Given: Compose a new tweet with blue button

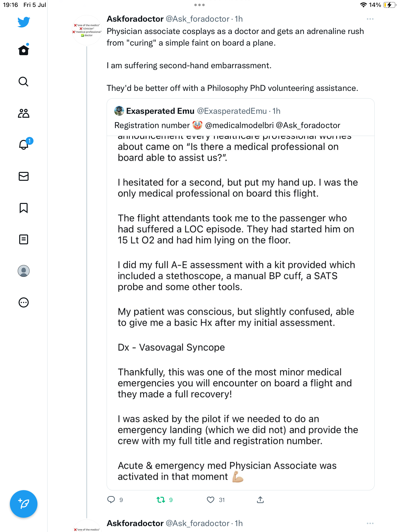Looking at the screenshot, I should 24,504.
